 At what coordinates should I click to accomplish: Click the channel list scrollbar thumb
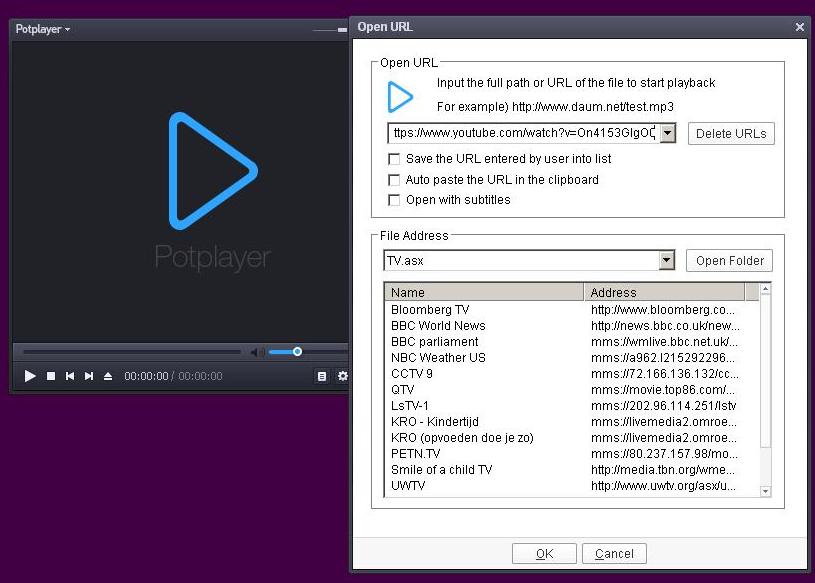pyautogui.click(x=765, y=371)
